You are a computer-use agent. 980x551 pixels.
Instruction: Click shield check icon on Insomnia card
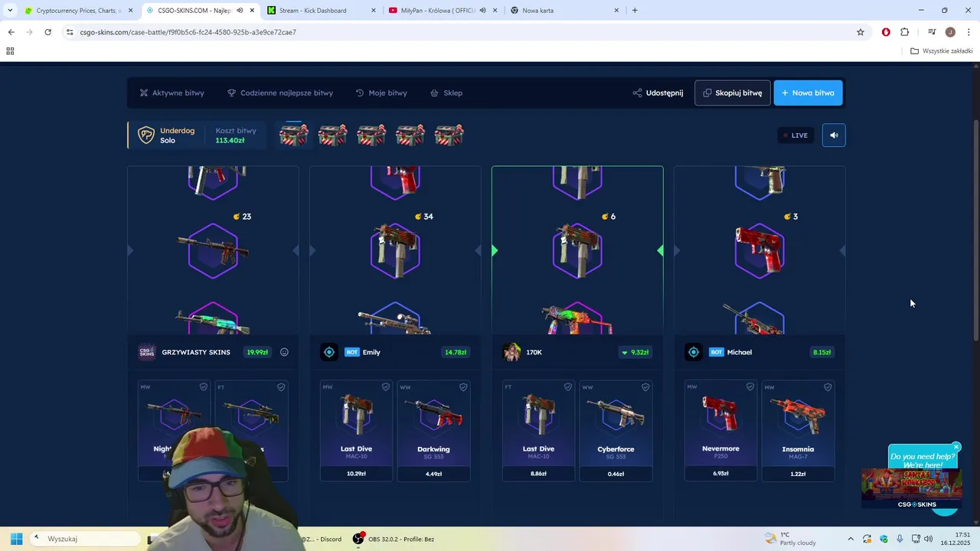tap(828, 387)
